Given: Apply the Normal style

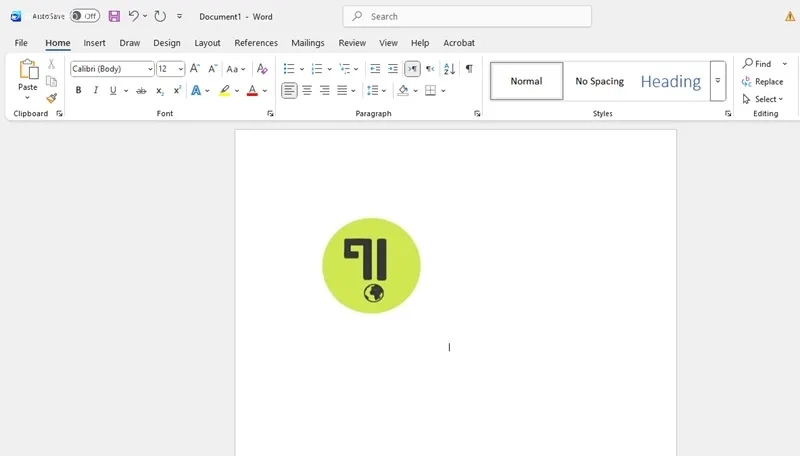Looking at the screenshot, I should coord(527,81).
